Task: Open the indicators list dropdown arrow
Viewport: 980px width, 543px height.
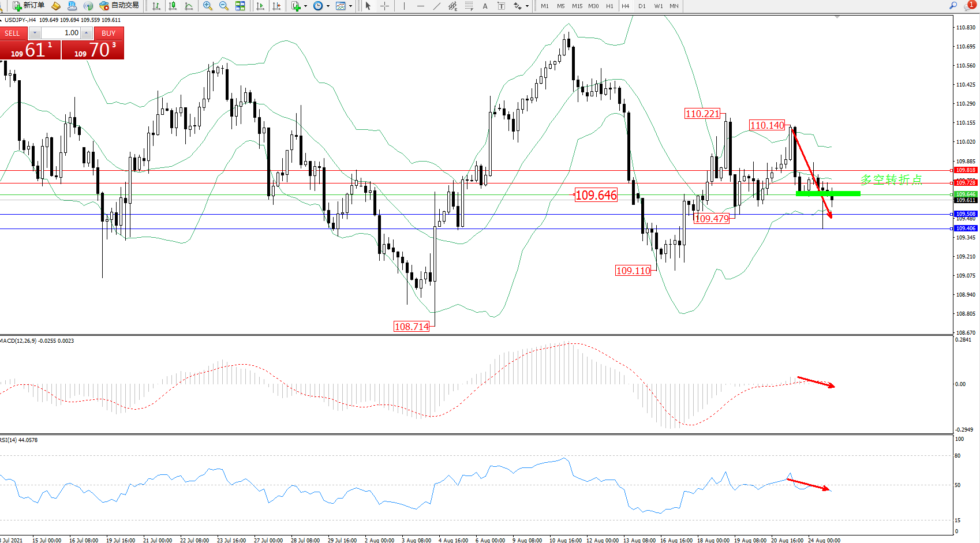Action: coord(305,6)
